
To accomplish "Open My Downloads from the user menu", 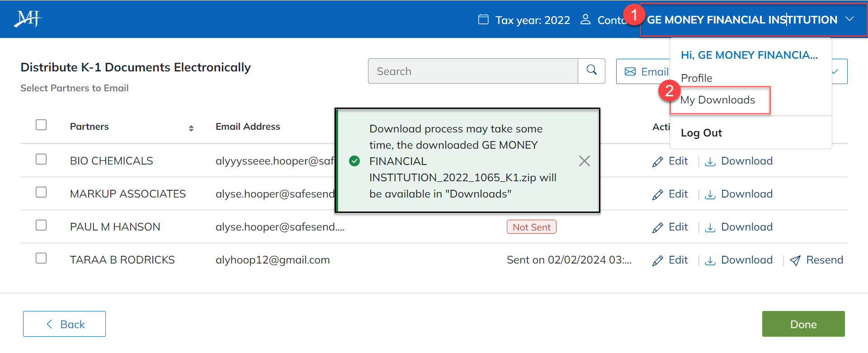I will tap(717, 100).
